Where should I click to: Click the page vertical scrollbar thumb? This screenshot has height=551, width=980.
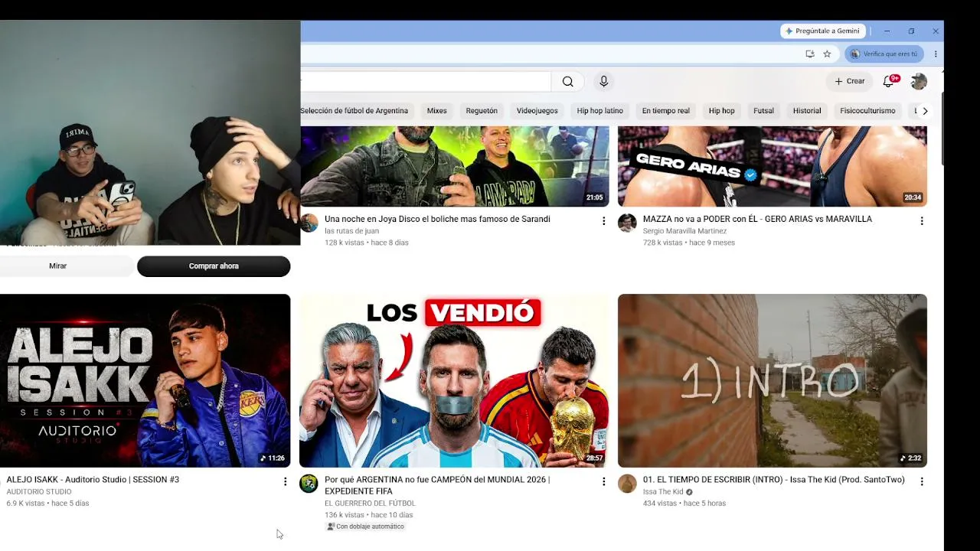(x=942, y=129)
